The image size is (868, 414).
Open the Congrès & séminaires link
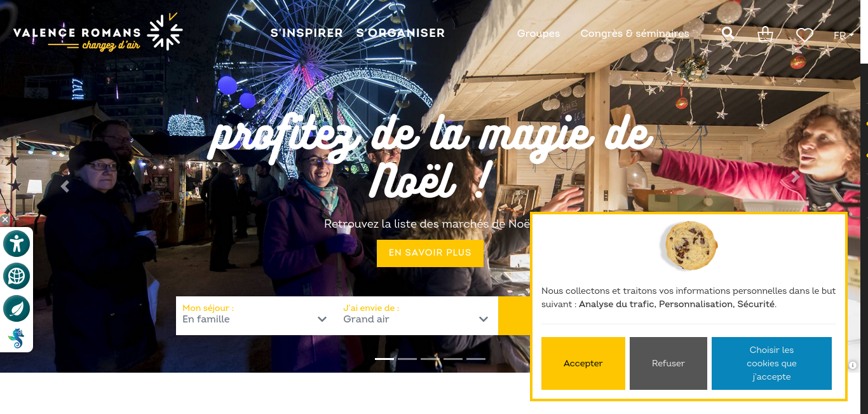pyautogui.click(x=635, y=34)
